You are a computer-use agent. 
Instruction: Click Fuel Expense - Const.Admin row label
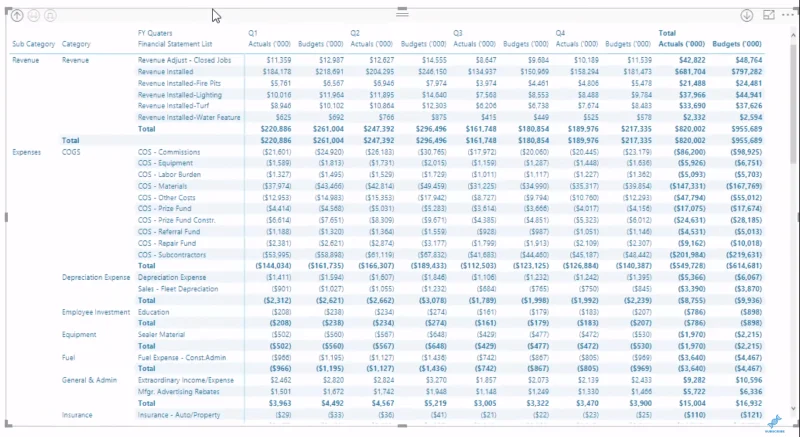point(182,357)
